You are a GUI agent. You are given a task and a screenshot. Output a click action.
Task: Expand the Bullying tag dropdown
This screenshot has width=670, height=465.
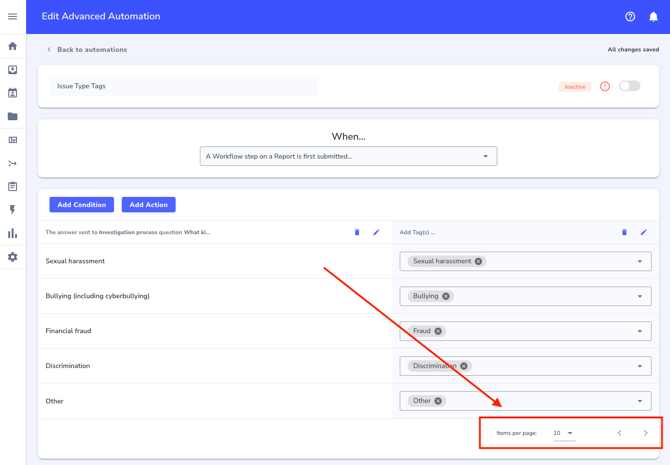click(640, 296)
